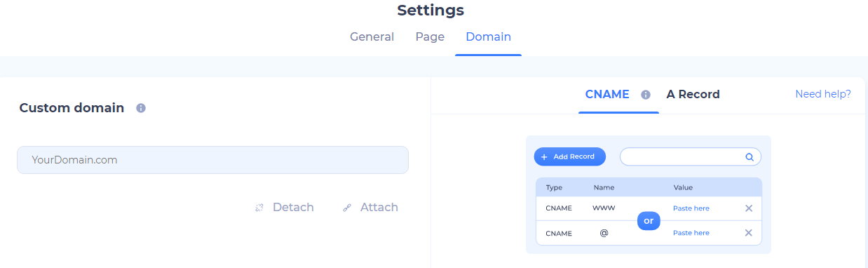Click the info icon beside Custom domain

141,108
